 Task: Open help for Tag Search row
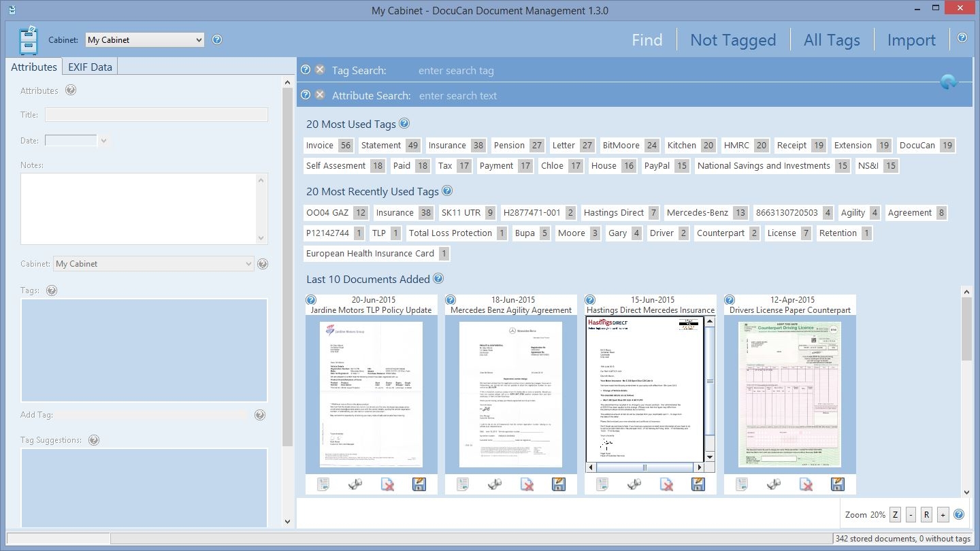(306, 69)
